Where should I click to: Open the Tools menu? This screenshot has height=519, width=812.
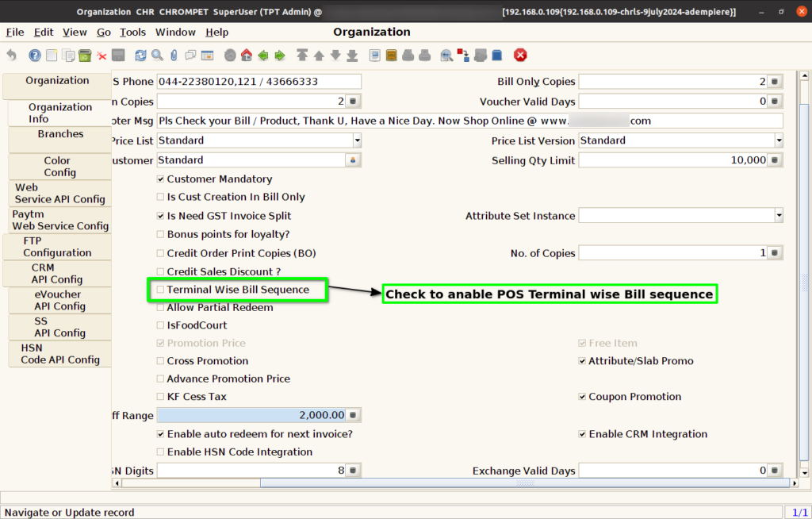pos(132,33)
